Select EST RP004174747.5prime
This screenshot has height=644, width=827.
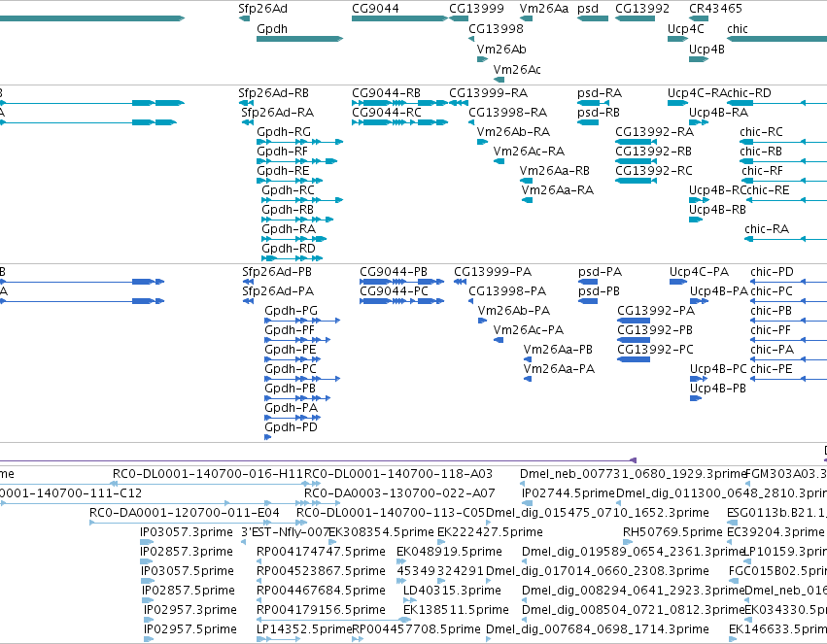(321, 552)
